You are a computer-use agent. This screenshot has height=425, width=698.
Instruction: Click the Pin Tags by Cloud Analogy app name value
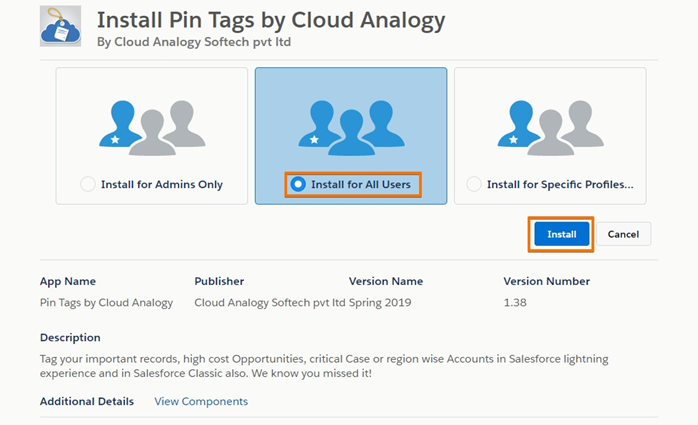click(106, 303)
